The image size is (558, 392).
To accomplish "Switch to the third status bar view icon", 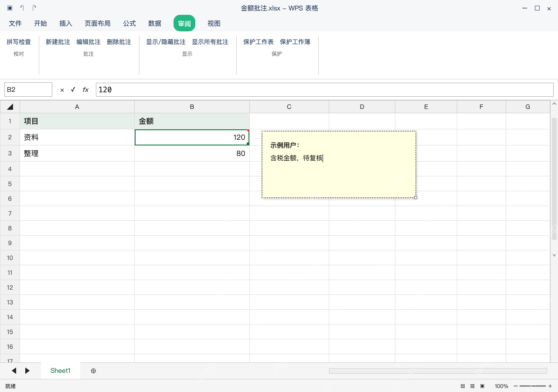I will coord(482,386).
